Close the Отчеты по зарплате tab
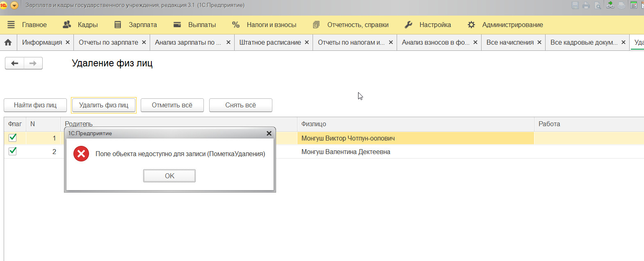 tap(144, 42)
